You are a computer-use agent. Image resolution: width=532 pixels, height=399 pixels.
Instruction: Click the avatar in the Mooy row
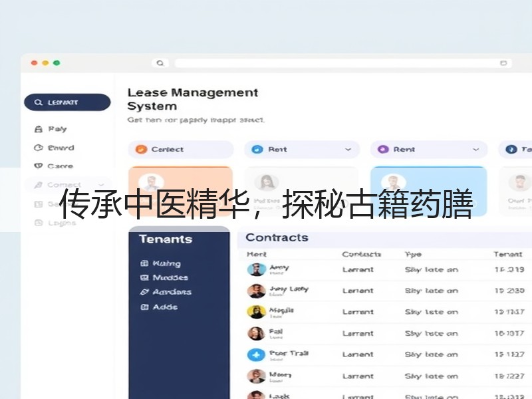tap(257, 376)
